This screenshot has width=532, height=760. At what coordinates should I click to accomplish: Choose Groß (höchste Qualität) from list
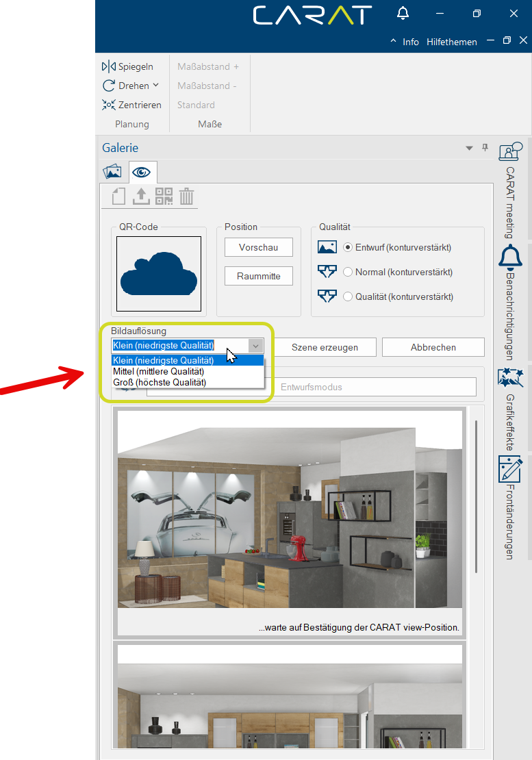pyautogui.click(x=159, y=382)
